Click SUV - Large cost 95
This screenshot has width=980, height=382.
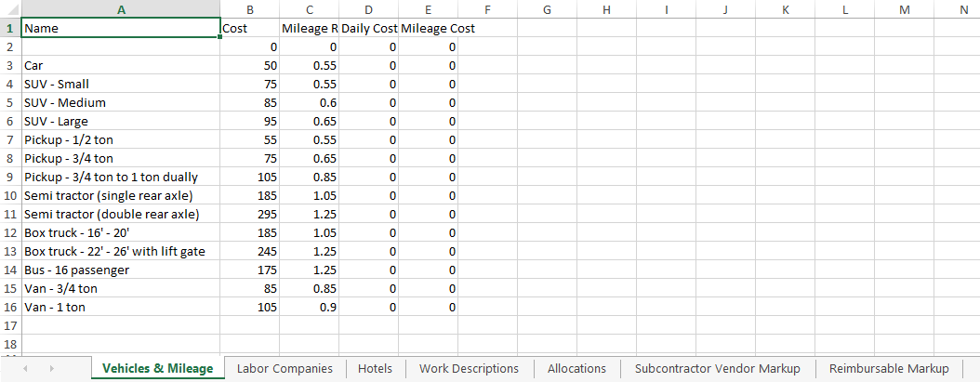coord(250,121)
